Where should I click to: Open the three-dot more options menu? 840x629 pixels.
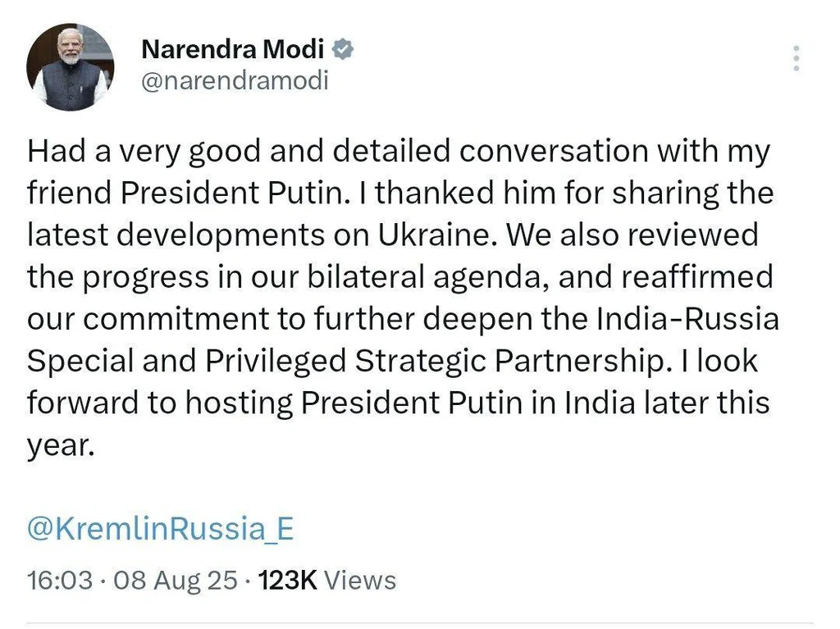tap(796, 58)
